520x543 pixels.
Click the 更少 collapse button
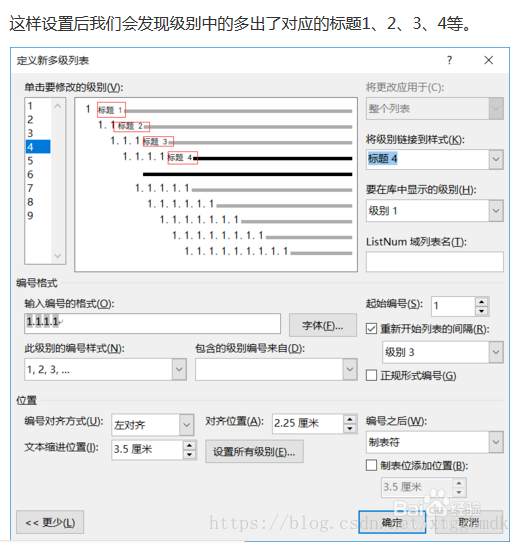[50, 522]
